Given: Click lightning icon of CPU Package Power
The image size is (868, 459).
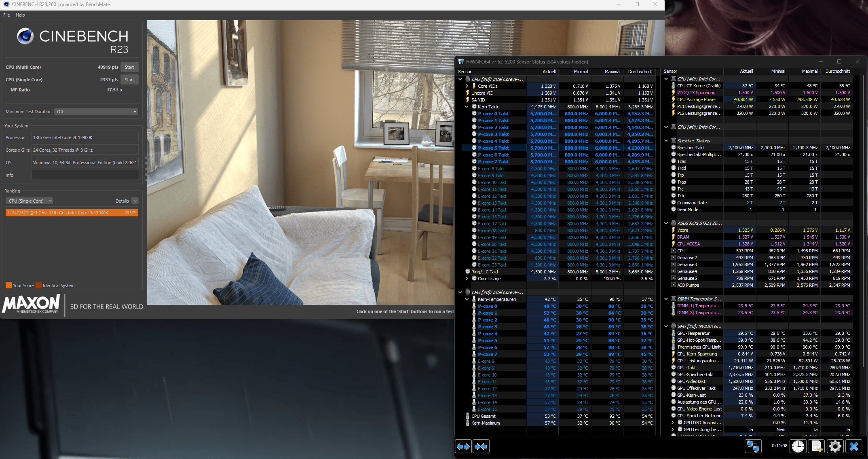Looking at the screenshot, I should click(x=674, y=99).
